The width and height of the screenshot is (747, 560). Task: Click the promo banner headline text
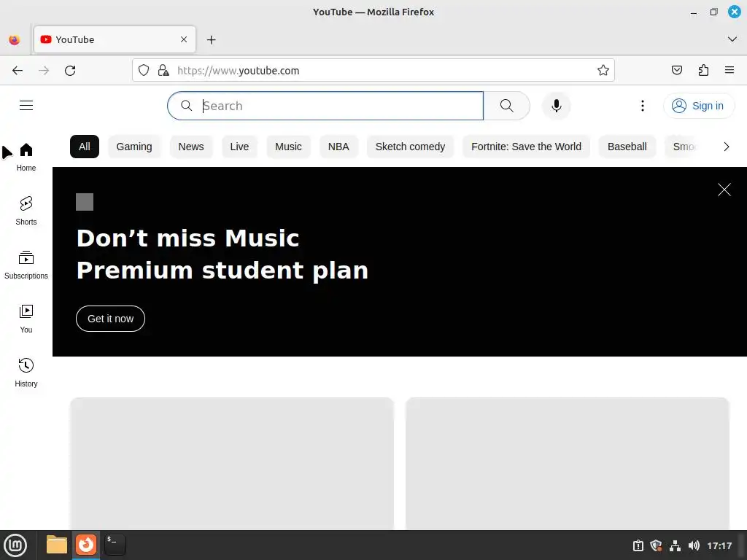pyautogui.click(x=222, y=254)
